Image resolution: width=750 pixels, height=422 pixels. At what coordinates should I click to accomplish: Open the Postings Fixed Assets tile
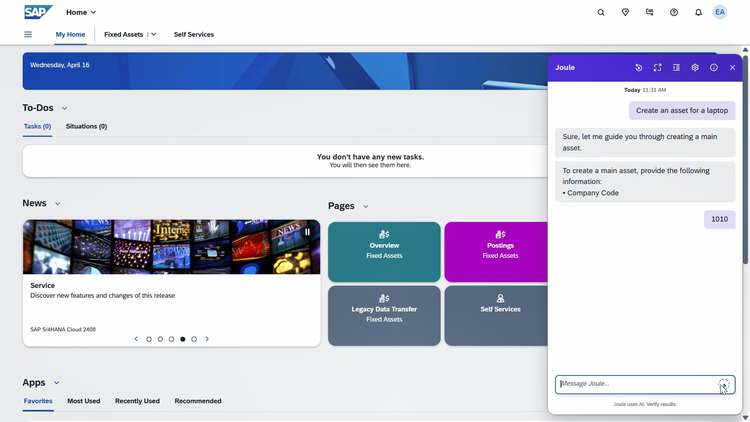tap(496, 252)
